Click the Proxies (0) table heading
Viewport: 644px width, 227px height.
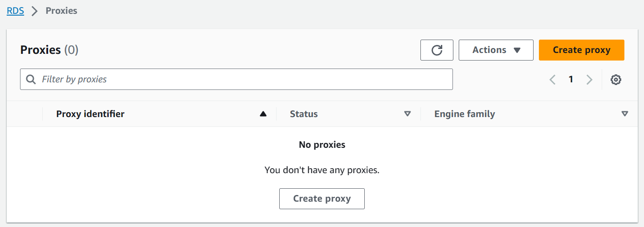(49, 50)
